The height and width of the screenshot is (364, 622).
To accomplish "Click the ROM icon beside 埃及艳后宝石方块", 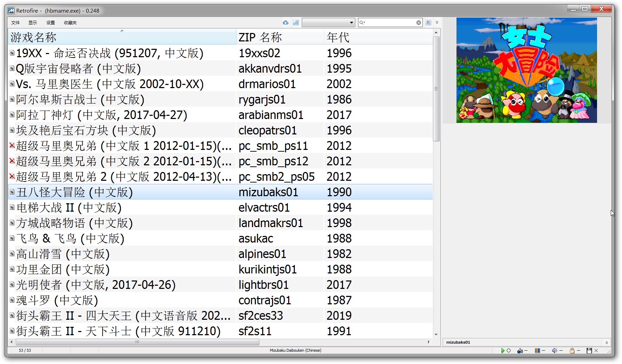I will [x=12, y=130].
